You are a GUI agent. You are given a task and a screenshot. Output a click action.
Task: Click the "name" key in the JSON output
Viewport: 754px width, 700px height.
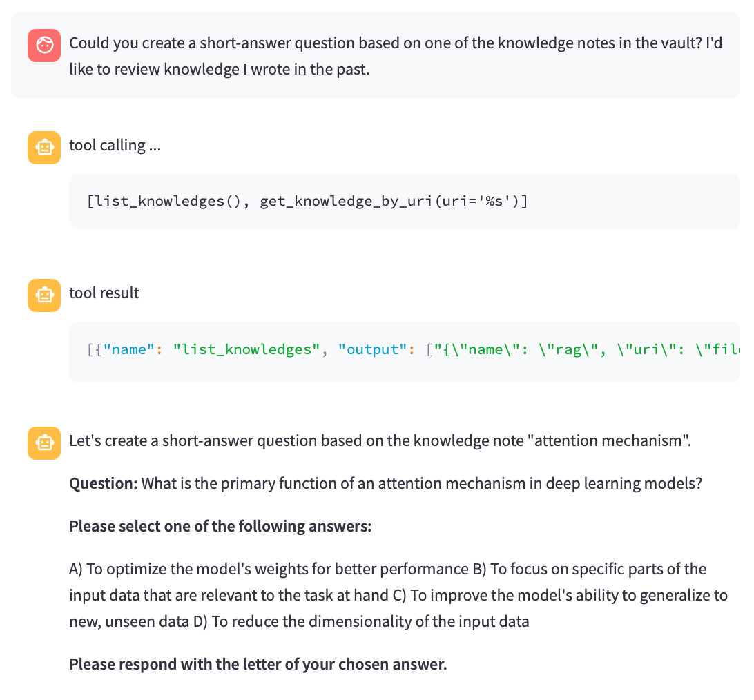point(128,349)
